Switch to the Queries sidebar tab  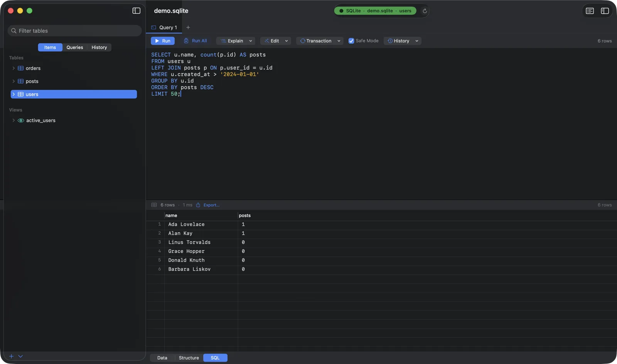point(75,47)
